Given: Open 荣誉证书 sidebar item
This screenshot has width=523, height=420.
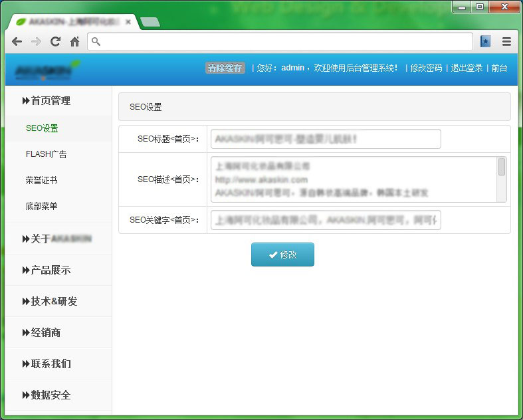Looking at the screenshot, I should click(41, 180).
